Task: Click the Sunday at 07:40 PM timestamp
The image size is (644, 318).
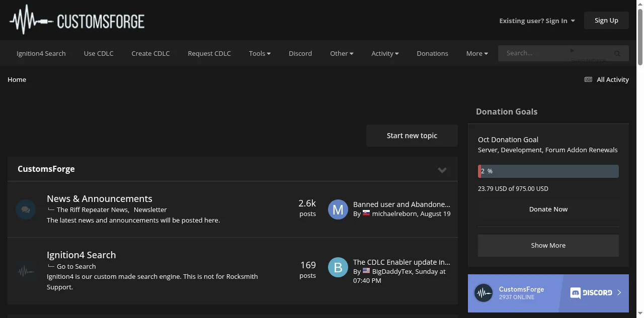Action: pyautogui.click(x=399, y=276)
